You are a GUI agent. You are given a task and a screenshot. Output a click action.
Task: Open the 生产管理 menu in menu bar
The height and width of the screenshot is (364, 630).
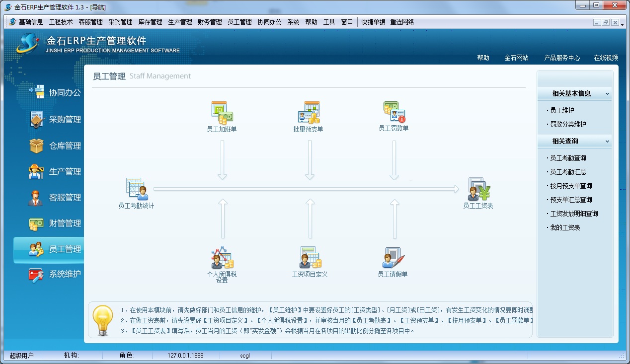(x=180, y=22)
